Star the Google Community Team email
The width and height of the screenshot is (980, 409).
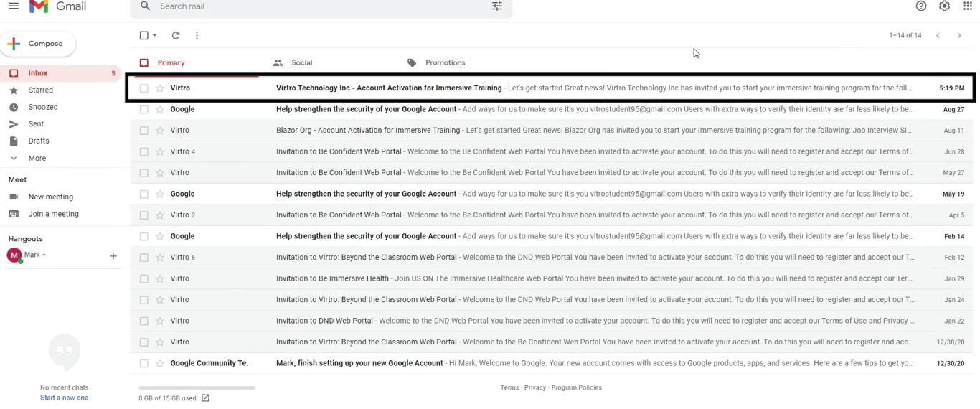(160, 364)
